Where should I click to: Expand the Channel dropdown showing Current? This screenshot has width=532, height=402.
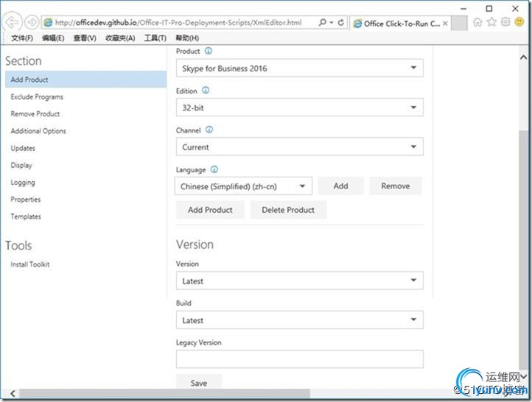300,147
